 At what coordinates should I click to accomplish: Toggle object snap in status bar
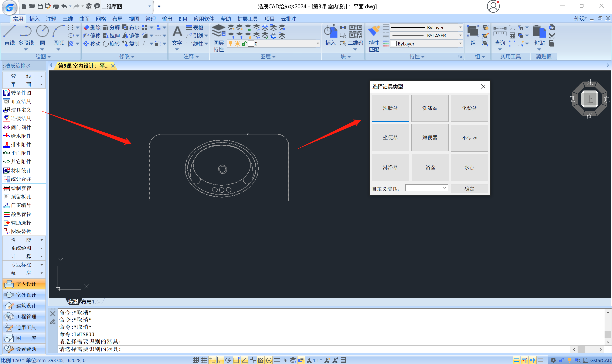click(x=236, y=360)
